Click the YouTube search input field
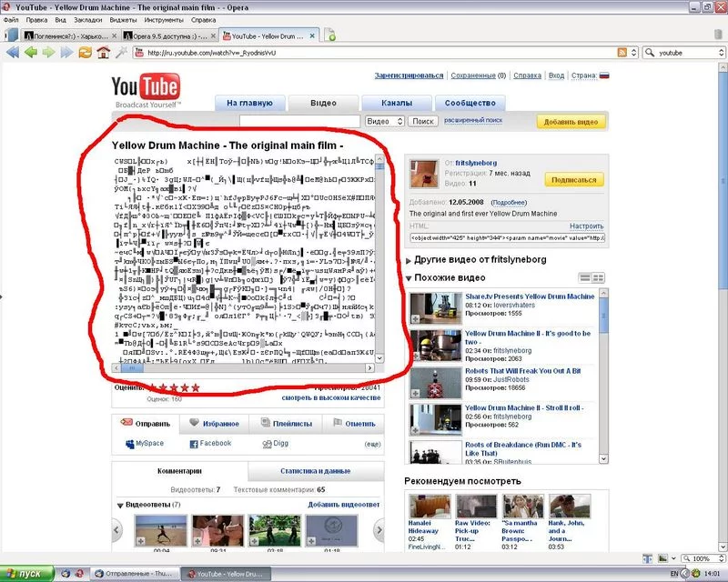 299,121
